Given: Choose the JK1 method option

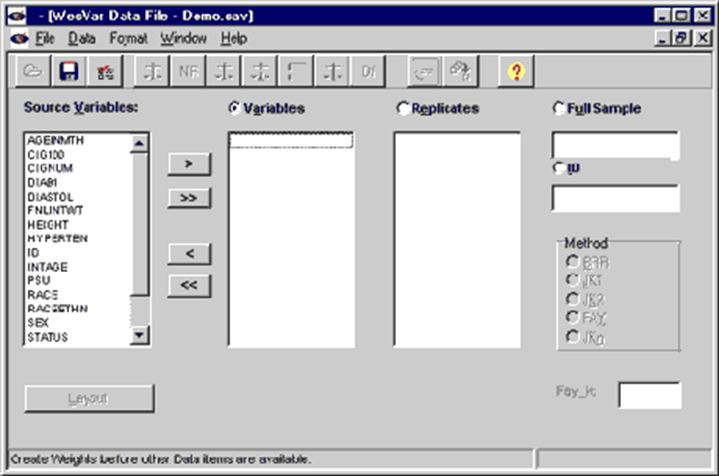Looking at the screenshot, I should [x=572, y=279].
